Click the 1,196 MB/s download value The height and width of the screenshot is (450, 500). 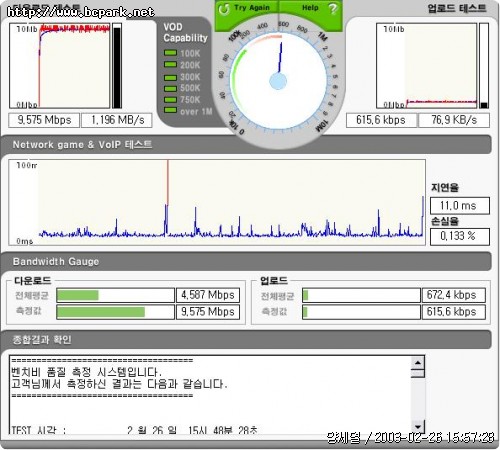click(117, 120)
